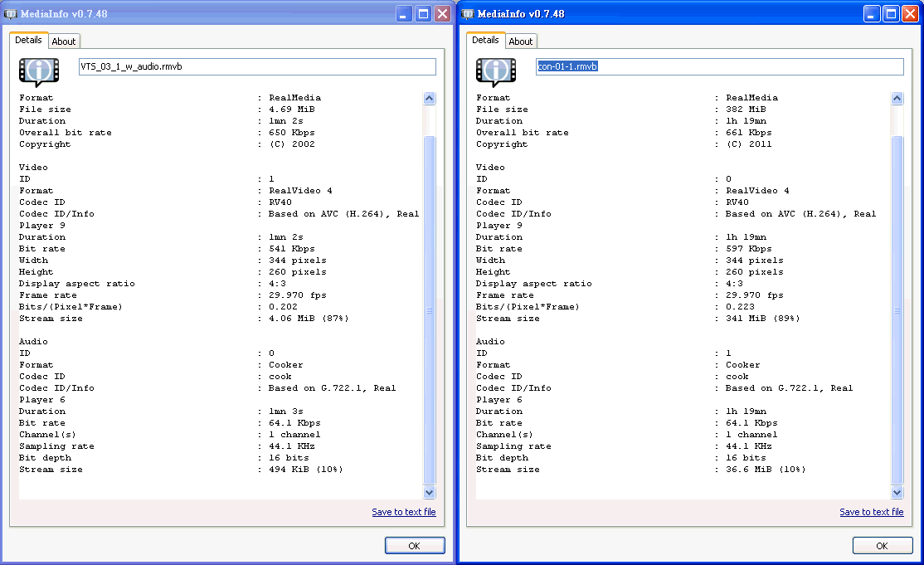
Task: Click OK button in right window
Action: [883, 546]
